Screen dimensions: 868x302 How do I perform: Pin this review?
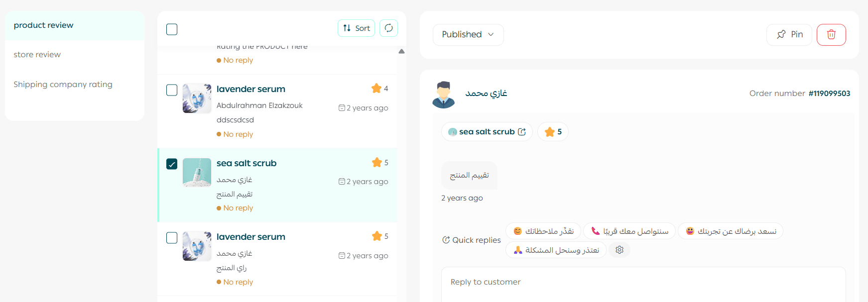point(789,34)
